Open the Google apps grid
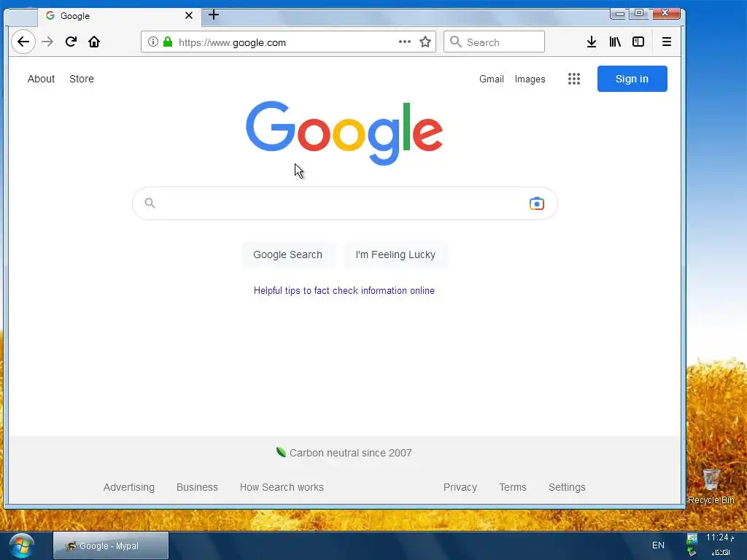This screenshot has width=747, height=560. [574, 79]
